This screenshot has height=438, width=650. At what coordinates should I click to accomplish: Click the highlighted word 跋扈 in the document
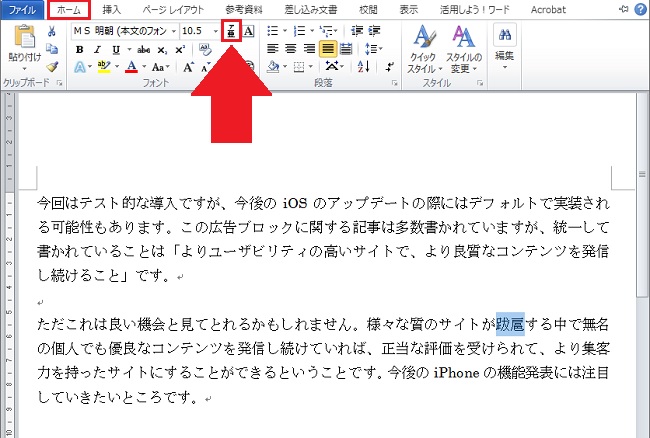click(x=510, y=325)
